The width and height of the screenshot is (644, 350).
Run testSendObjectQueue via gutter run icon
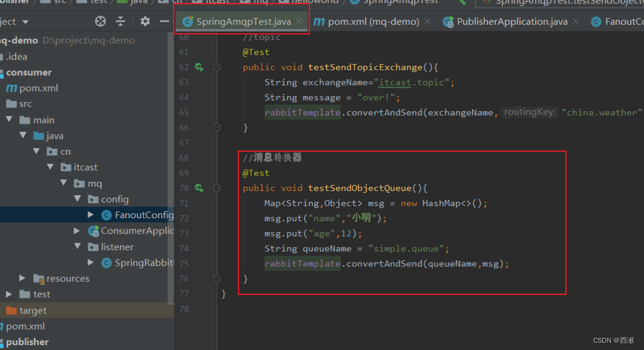199,188
